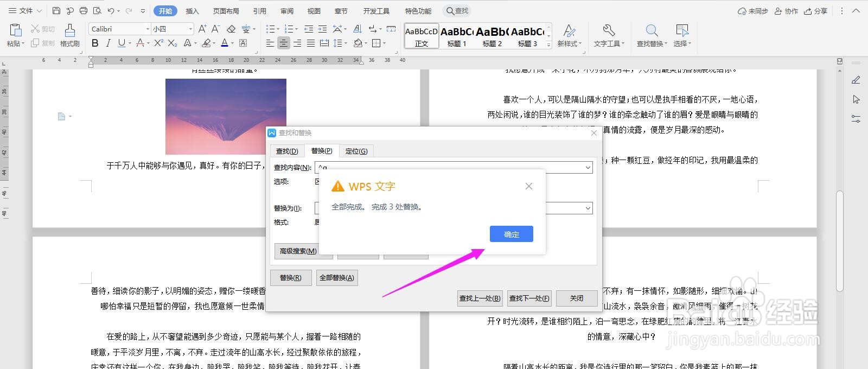Align text left
Viewport: 868px width, 369px height.
(270, 43)
